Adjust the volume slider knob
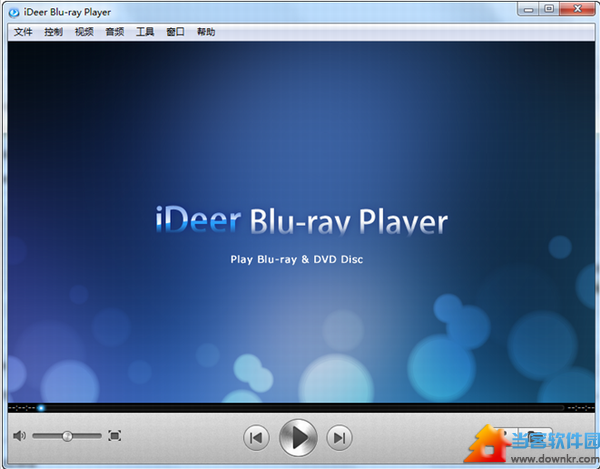Viewport: 600px width, 469px height. (67, 436)
